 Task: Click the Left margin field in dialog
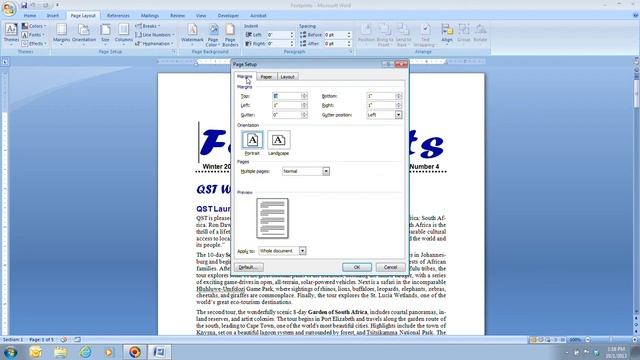tap(287, 105)
